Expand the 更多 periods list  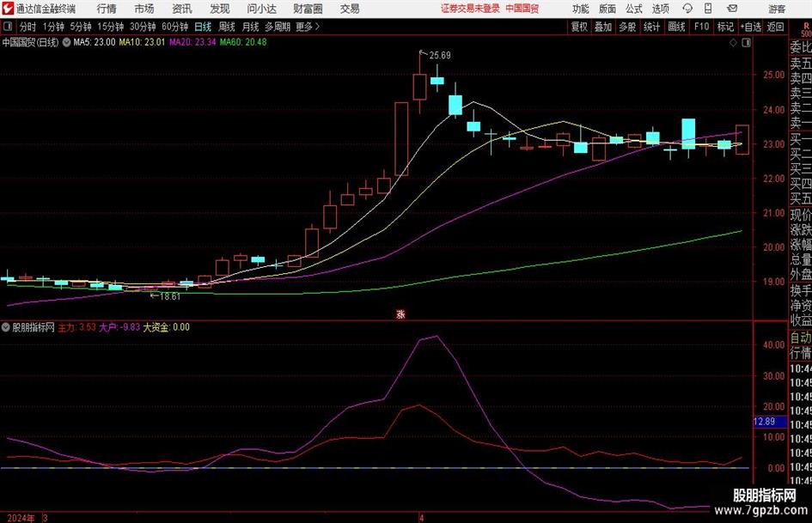tap(308, 27)
